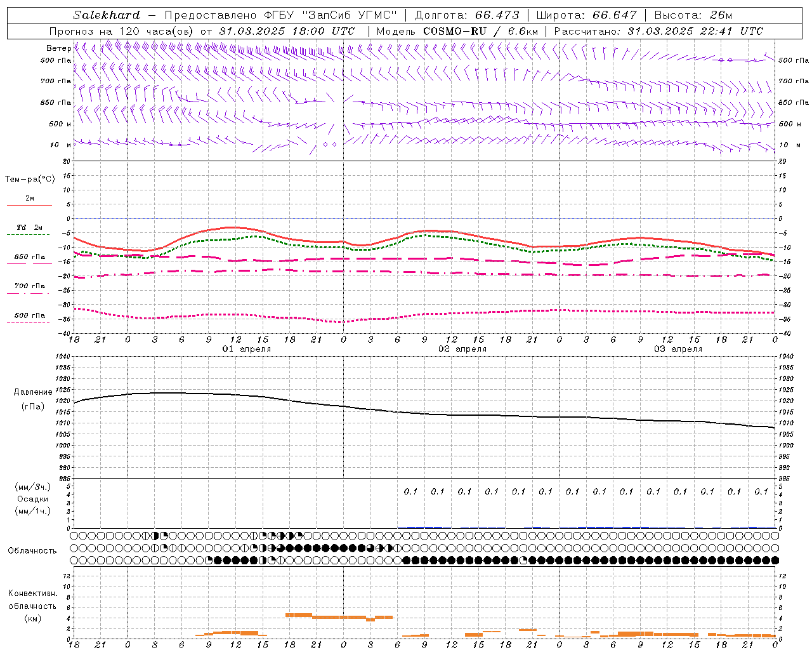This screenshot has width=812, height=650.
Task: Click the Тем-ра(°C) axis title
Action: point(30,180)
